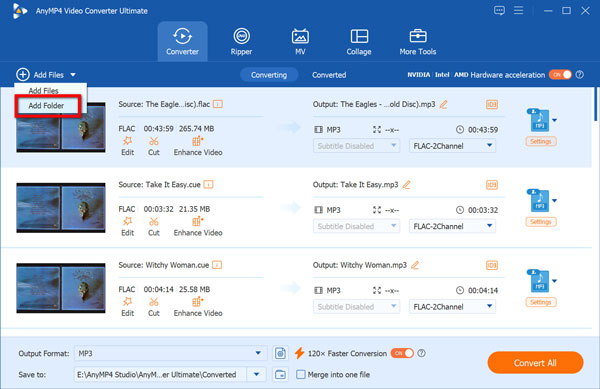Switch to the Ripper tab
Viewport: 600px width, 389px height.
pyautogui.click(x=241, y=41)
